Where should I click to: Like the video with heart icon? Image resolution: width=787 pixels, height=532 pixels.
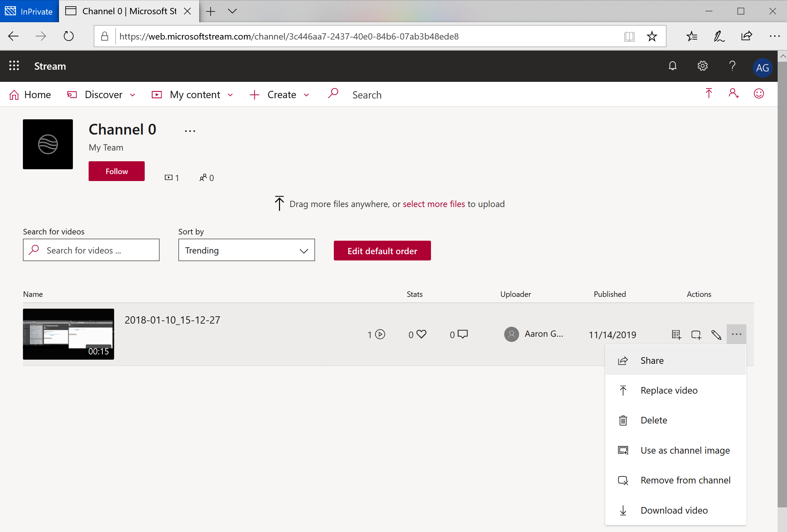(421, 334)
